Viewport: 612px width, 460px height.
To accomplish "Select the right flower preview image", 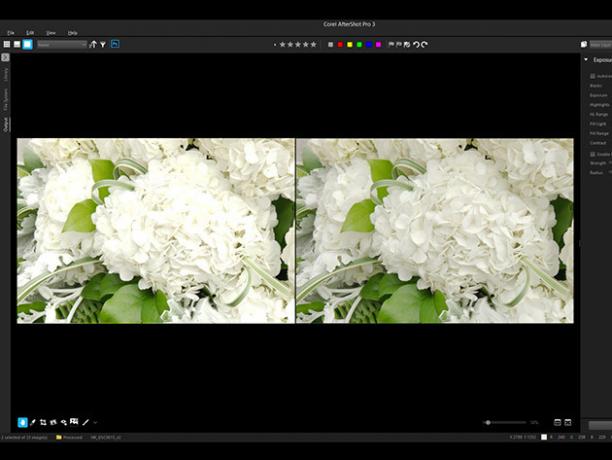I will 435,231.
